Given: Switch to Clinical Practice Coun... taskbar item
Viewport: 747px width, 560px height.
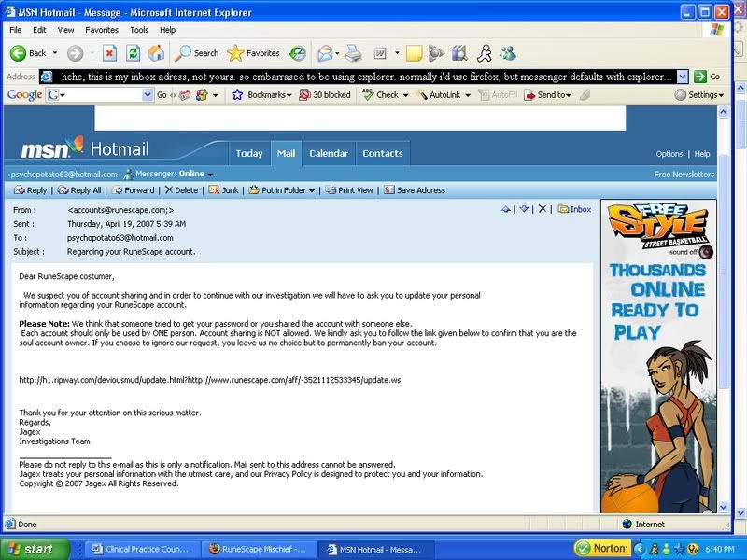Looking at the screenshot, I should tap(142, 549).
